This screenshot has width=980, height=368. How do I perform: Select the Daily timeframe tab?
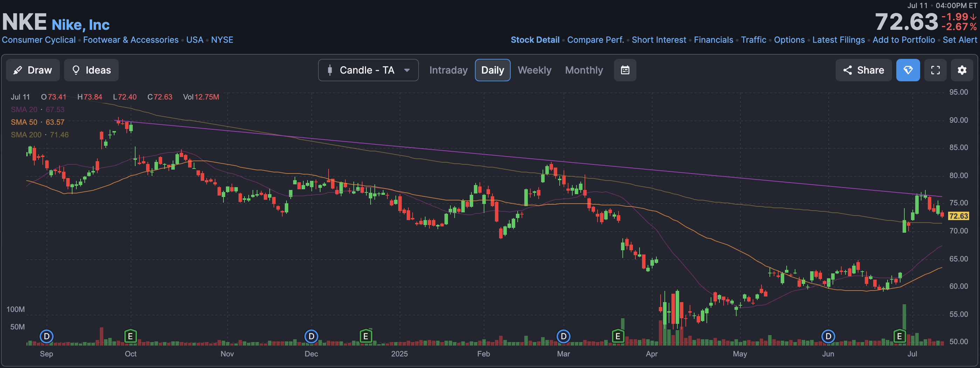tap(493, 70)
